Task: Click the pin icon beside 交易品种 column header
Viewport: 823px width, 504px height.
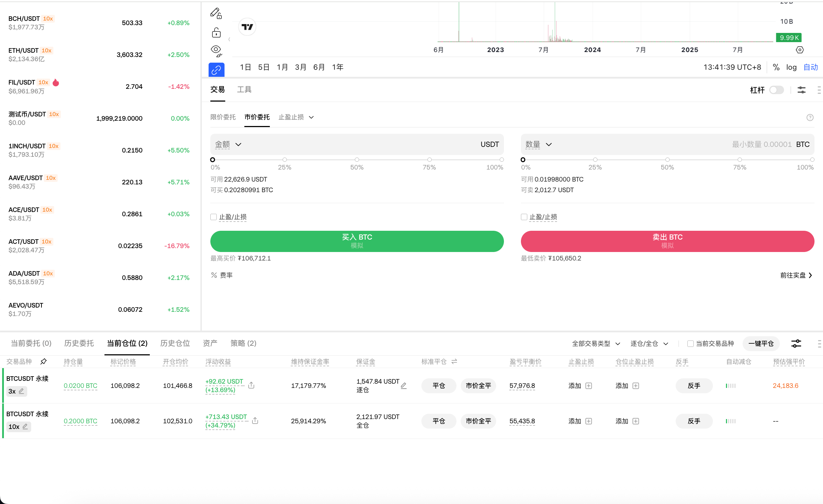Action: tap(44, 362)
